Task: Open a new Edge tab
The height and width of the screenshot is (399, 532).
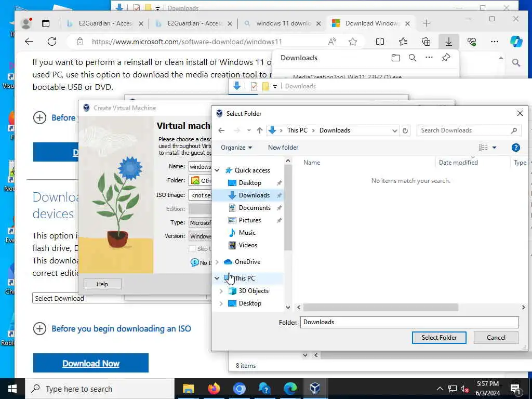Action: [x=427, y=23]
